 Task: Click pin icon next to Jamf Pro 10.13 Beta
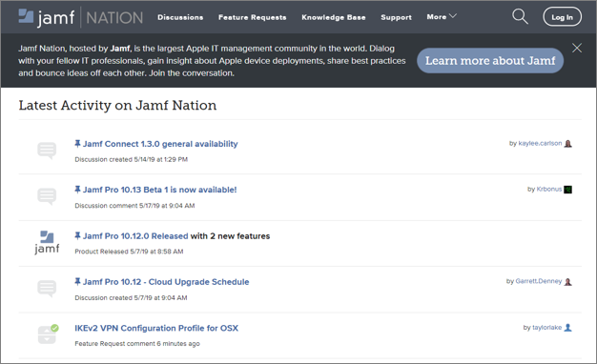click(77, 189)
